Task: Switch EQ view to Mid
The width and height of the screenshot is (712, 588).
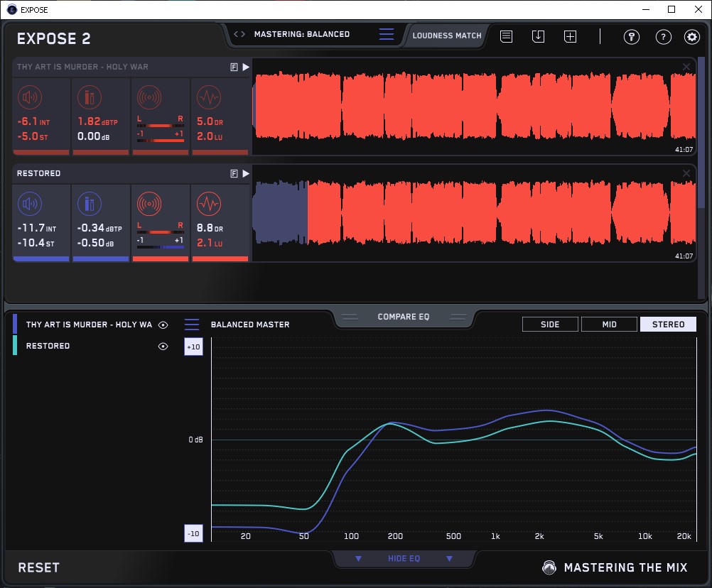Action: 609,325
